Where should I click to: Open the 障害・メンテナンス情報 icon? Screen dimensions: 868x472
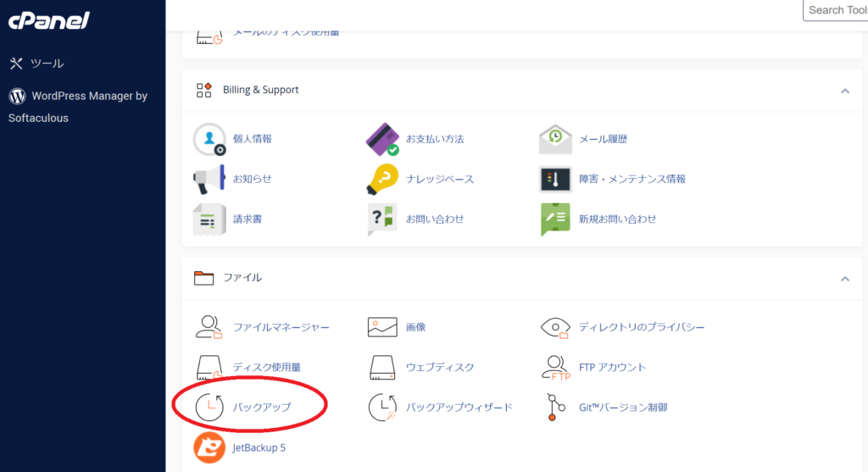(x=555, y=179)
